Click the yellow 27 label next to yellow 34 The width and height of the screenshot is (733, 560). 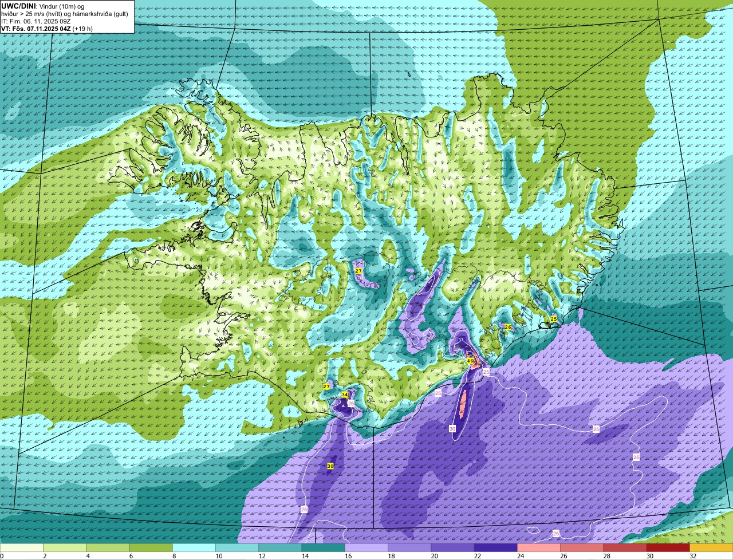click(326, 387)
